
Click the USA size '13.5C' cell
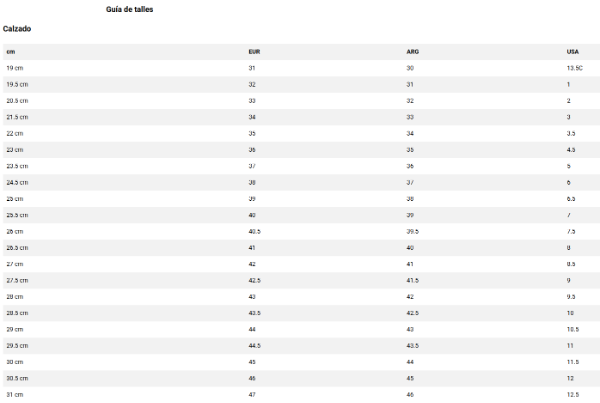coord(574,68)
